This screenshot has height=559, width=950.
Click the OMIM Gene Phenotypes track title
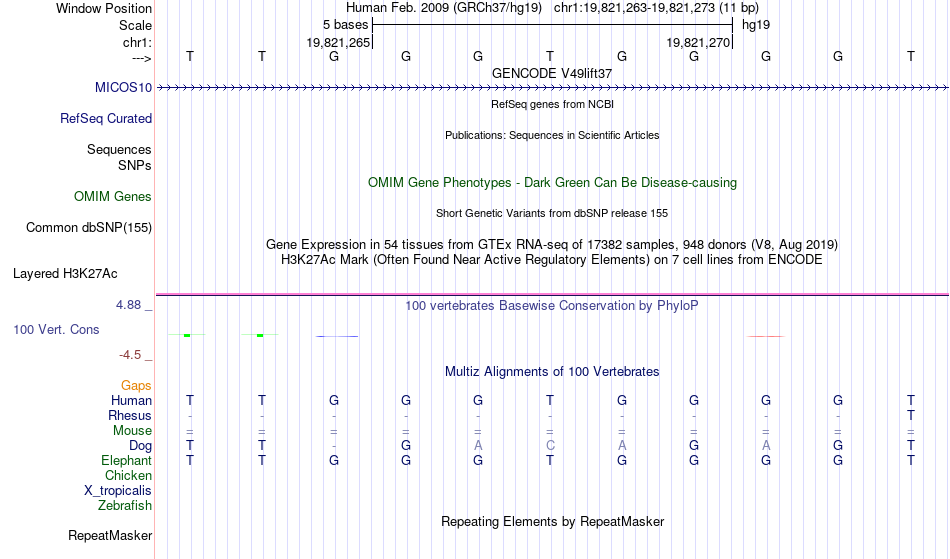tap(552, 182)
